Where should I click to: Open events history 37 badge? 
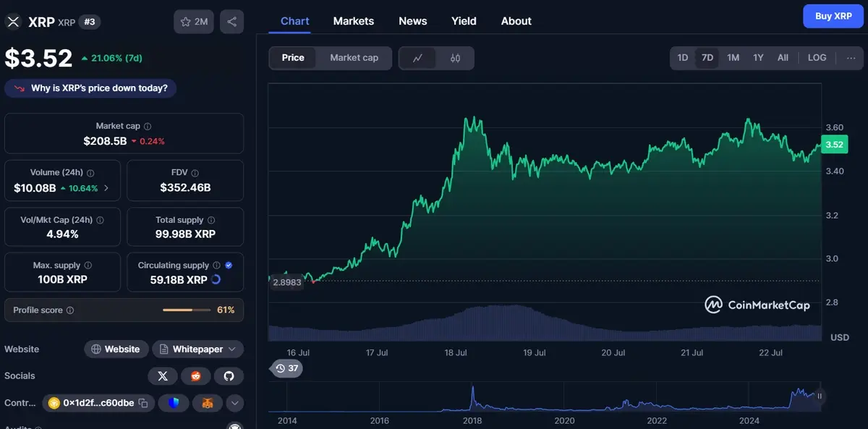click(286, 368)
